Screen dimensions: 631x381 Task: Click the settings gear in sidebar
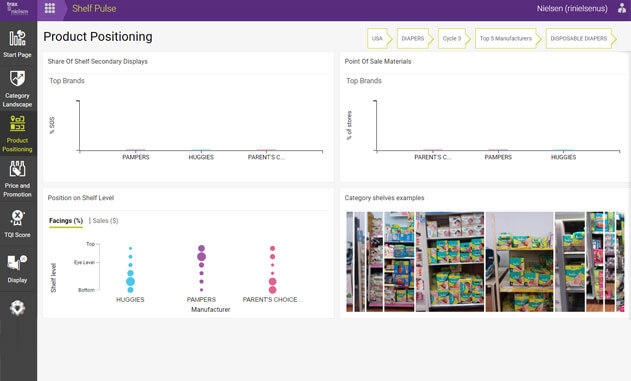pyautogui.click(x=17, y=308)
